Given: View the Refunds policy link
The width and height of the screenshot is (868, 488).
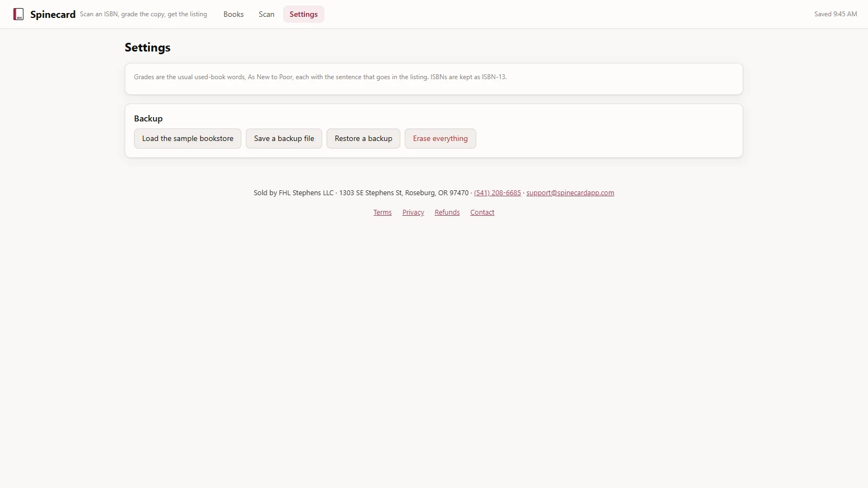Looking at the screenshot, I should click(x=447, y=212).
